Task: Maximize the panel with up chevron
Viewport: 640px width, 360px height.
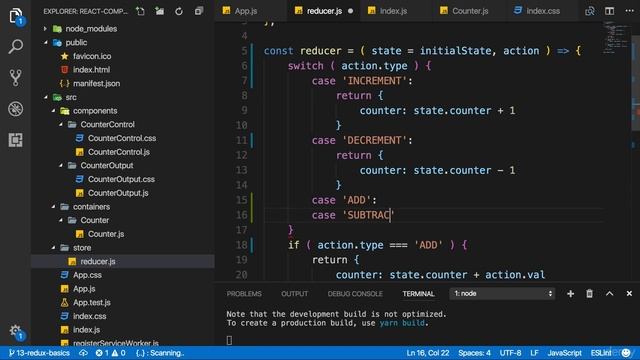Action: pos(609,293)
